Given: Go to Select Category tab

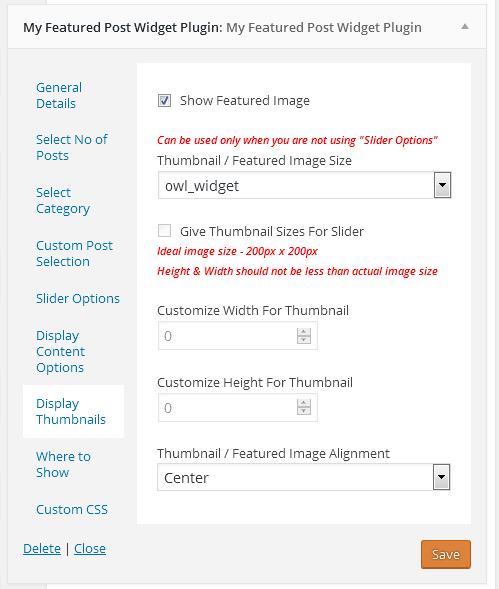Looking at the screenshot, I should tap(63, 201).
